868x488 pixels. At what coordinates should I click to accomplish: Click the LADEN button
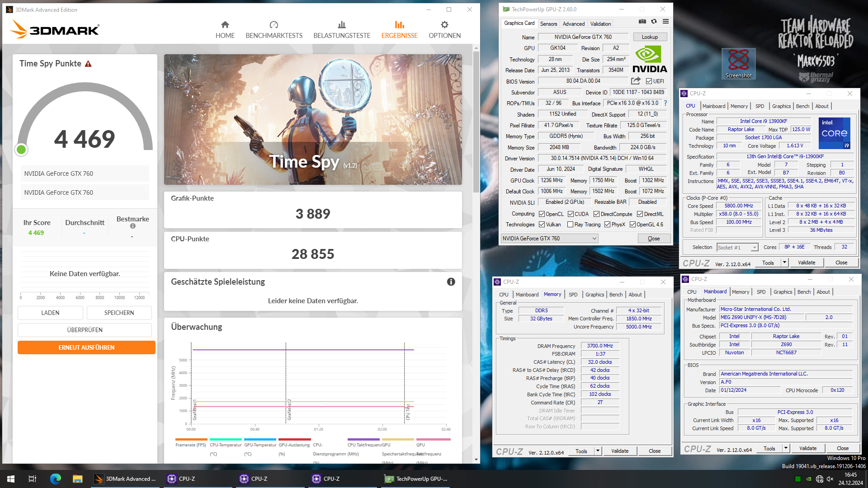(x=50, y=313)
